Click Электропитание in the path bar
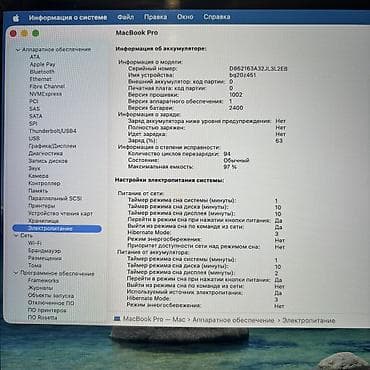This screenshot has height=370, width=370. (x=308, y=320)
